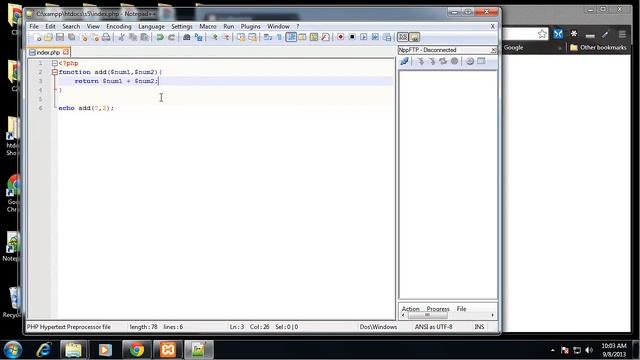Stop macro recording with square icon
640x360 pixels.
pyautogui.click(x=352, y=38)
